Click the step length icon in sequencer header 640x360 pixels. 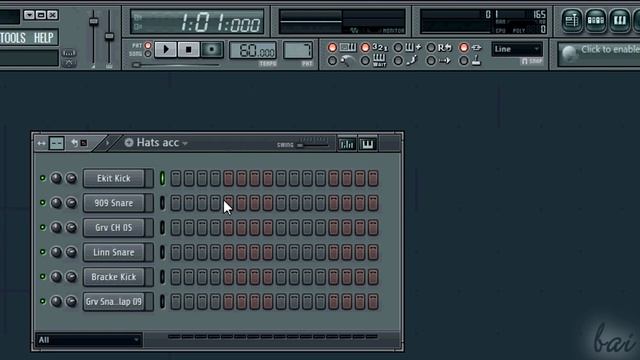tap(56, 143)
